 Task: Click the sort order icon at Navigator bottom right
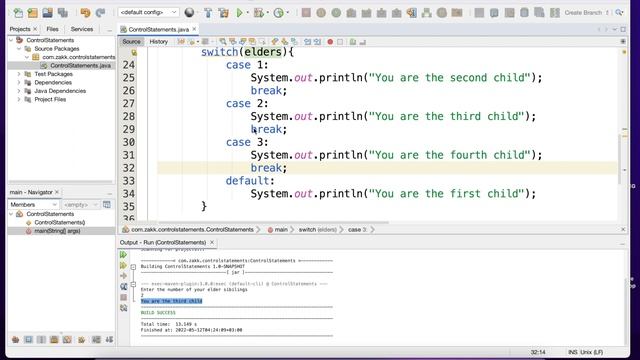(x=109, y=340)
